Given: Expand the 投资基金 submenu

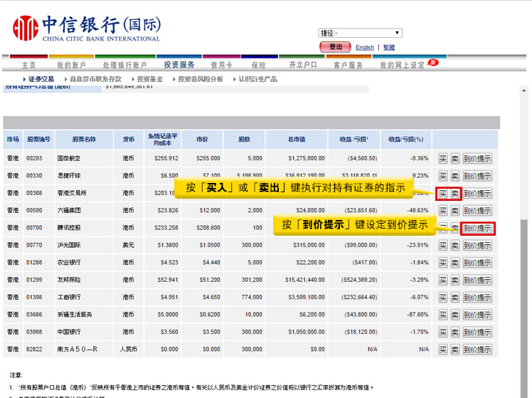Looking at the screenshot, I should coord(149,79).
